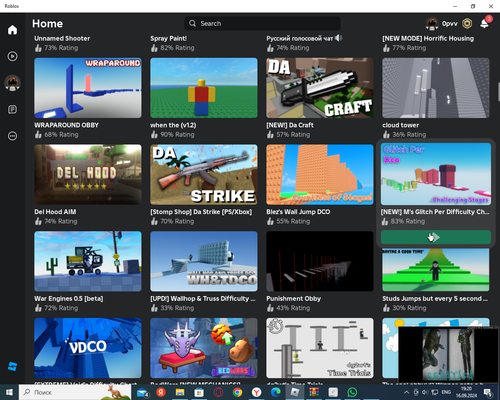Click the [Stomp Shop] Da Strike title
The image size is (500, 400).
pyautogui.click(x=201, y=212)
